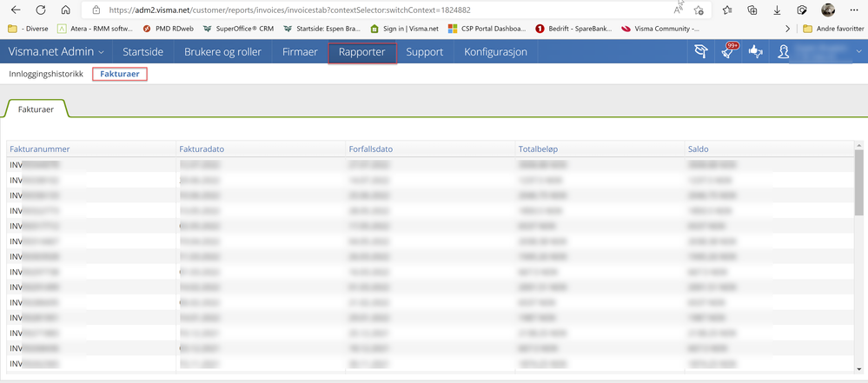Go to browser home icon

(65, 10)
